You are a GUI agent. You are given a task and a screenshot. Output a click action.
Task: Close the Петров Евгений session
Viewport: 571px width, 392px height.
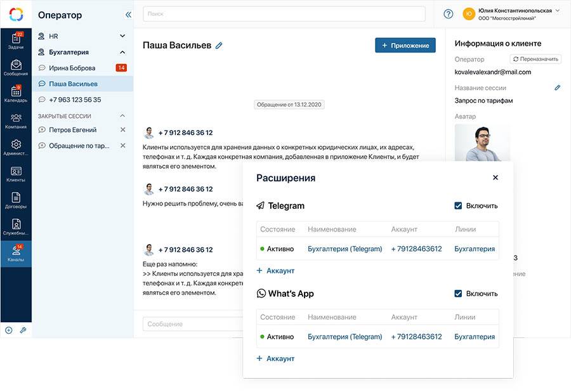pos(122,129)
